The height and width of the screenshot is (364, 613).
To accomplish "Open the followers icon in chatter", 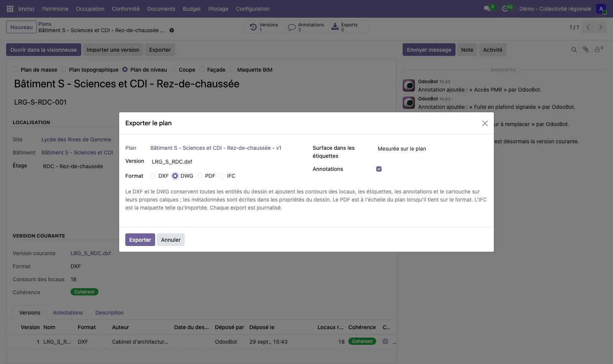I will click(x=598, y=49).
